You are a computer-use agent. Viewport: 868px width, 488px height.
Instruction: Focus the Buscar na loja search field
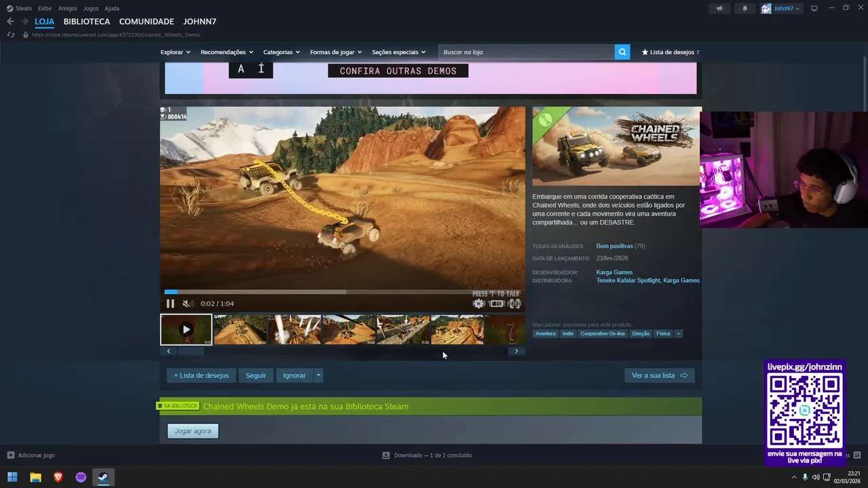527,52
